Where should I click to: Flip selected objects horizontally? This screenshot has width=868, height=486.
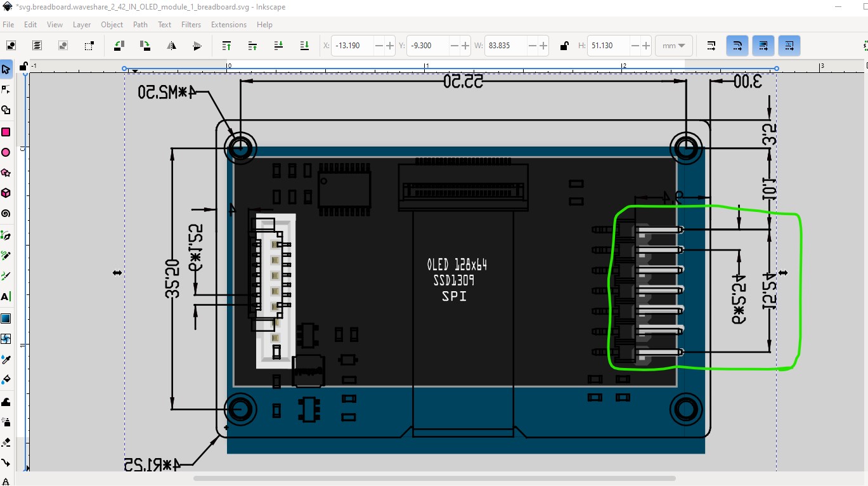(x=171, y=46)
